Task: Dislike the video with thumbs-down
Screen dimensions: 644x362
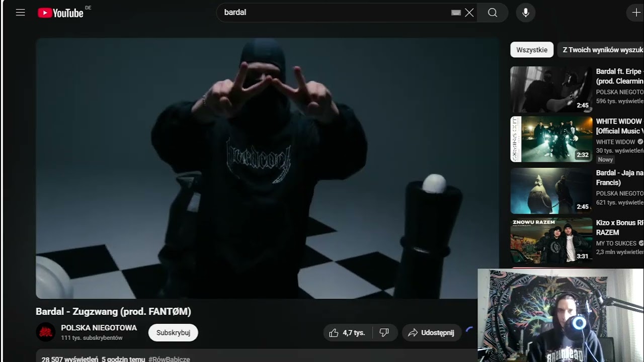Action: point(384,332)
